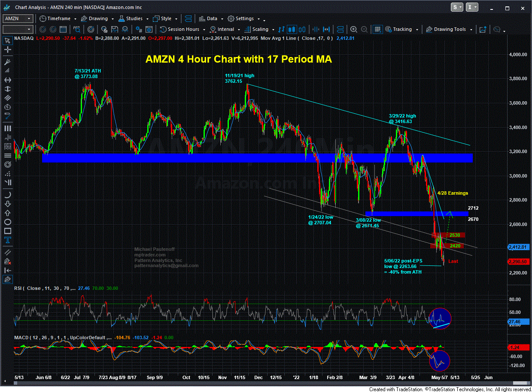Viewport: 532px width, 392px height.
Task: Click the chart title 'AMZN 4 Hour Chart with 17 Period MA'
Action: pos(238,60)
